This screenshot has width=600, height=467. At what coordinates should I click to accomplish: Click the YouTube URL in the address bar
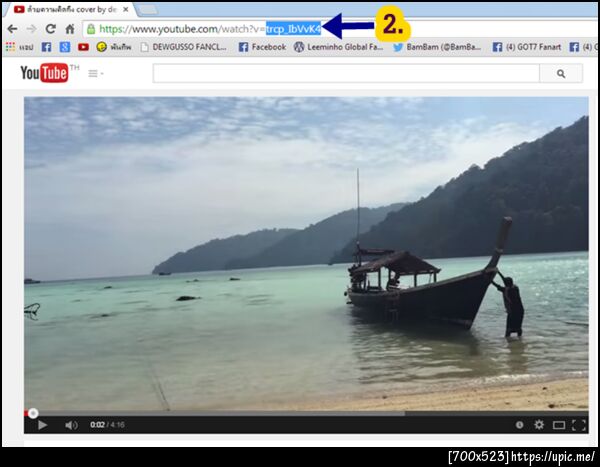coord(210,29)
